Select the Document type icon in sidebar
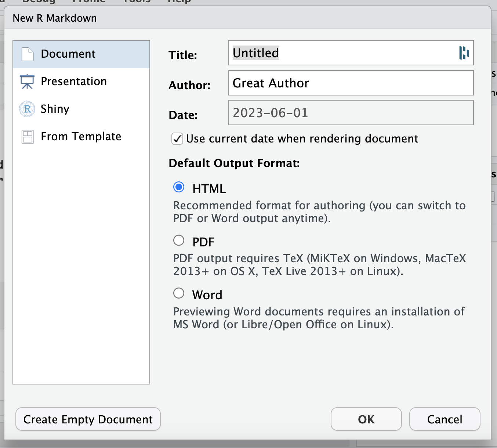Viewport: 497px width, 448px height. pos(27,54)
